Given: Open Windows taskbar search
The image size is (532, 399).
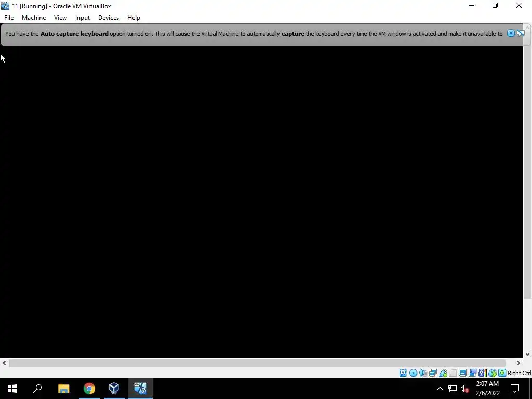Looking at the screenshot, I should (x=37, y=389).
